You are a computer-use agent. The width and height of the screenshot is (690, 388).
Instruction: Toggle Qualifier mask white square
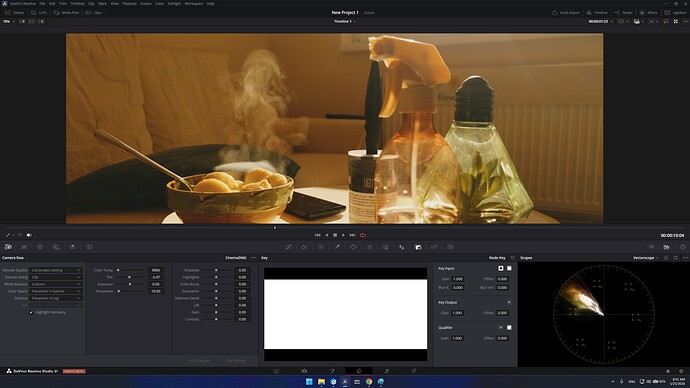[x=509, y=327]
